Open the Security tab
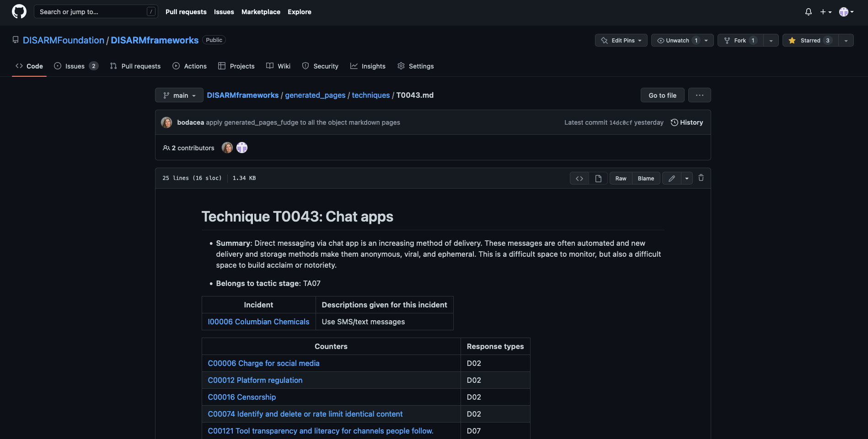Screen dimensions: 868x439 coord(320,66)
